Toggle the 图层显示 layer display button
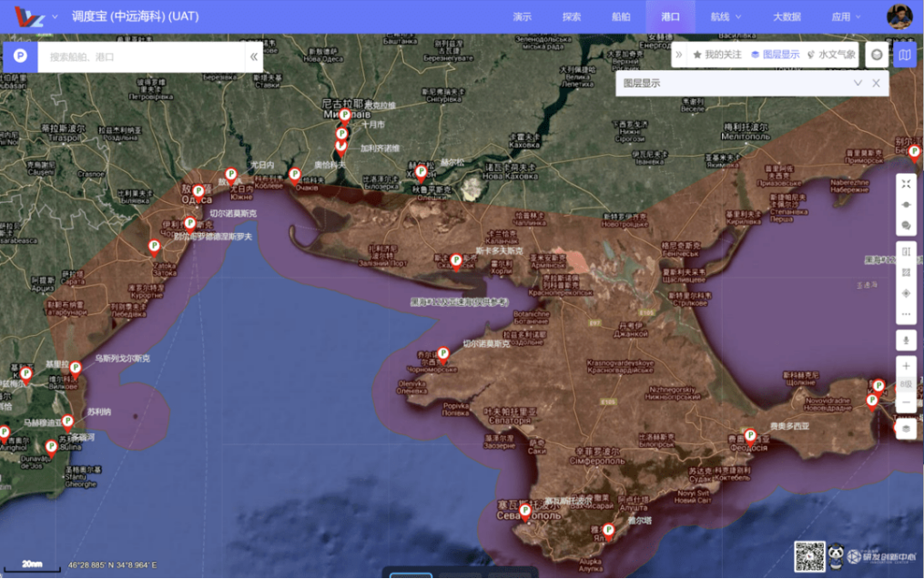The image size is (924, 579). click(x=775, y=55)
